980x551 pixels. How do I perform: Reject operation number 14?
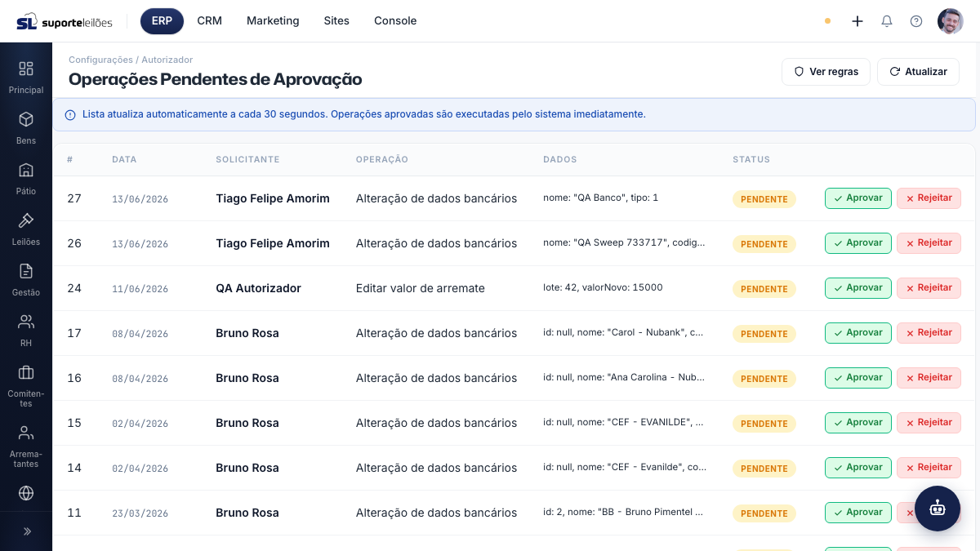[929, 468]
